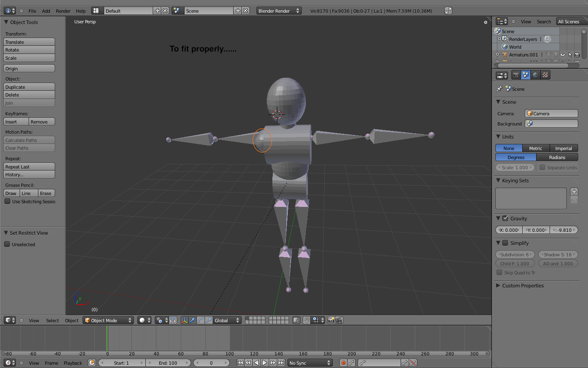Viewport: 588px width, 368px height.
Task: Click the Repeat Last button
Action: pos(29,166)
